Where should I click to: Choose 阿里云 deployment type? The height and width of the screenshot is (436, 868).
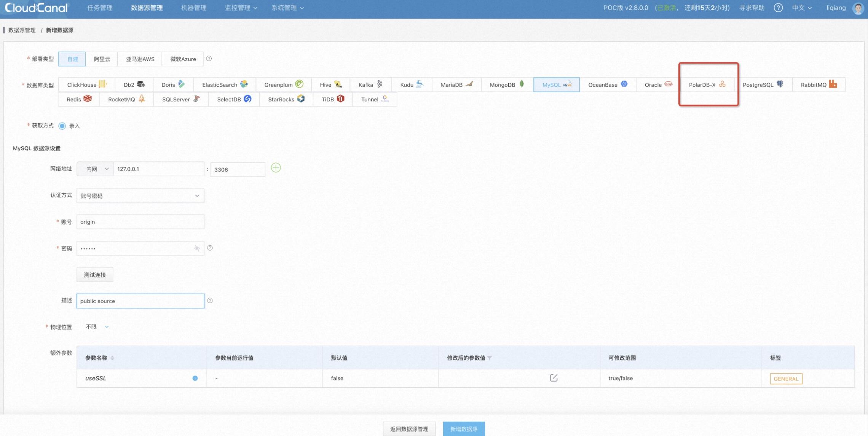pos(102,59)
